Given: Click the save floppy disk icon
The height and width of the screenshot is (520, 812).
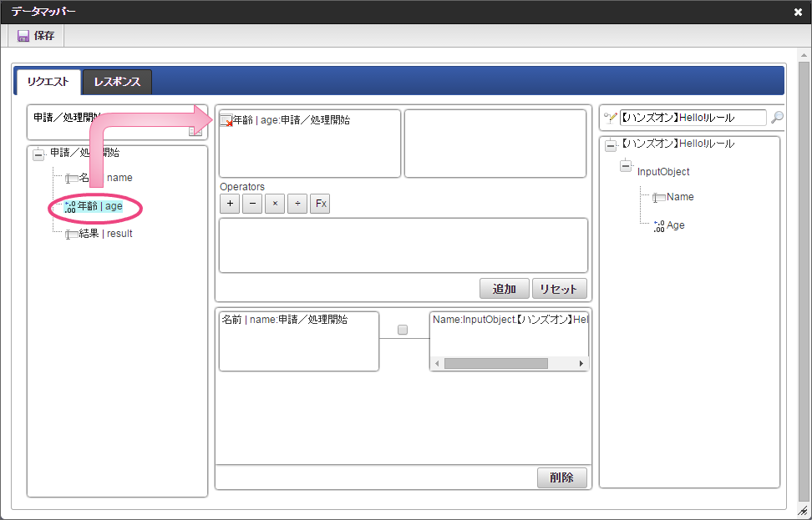Looking at the screenshot, I should (23, 36).
